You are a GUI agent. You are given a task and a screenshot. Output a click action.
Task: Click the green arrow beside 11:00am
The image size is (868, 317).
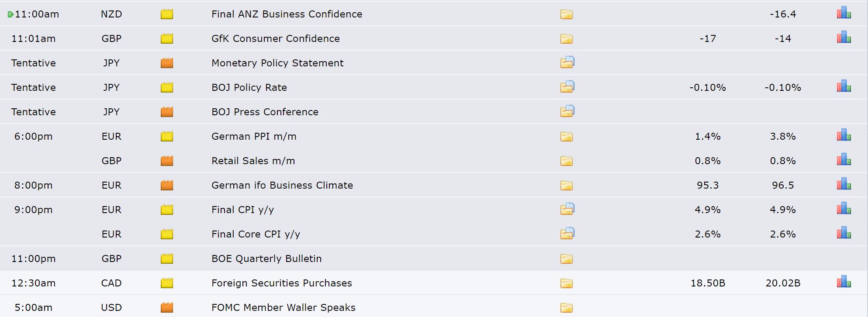(10, 14)
